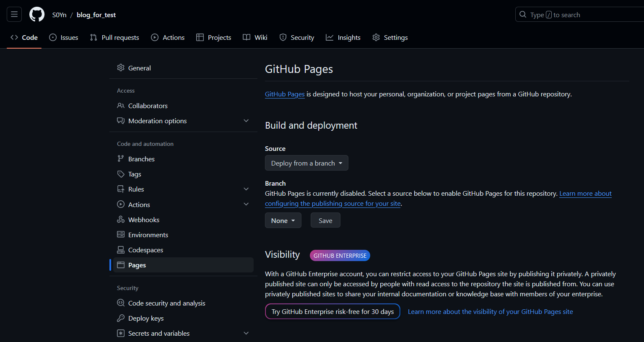Open the Actions tab in top nav
The image size is (644, 342).
point(168,37)
